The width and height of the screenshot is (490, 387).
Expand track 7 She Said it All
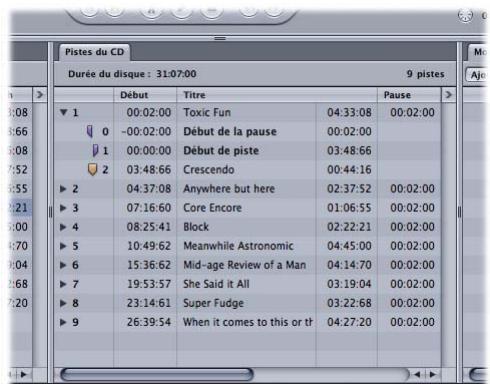[63, 284]
